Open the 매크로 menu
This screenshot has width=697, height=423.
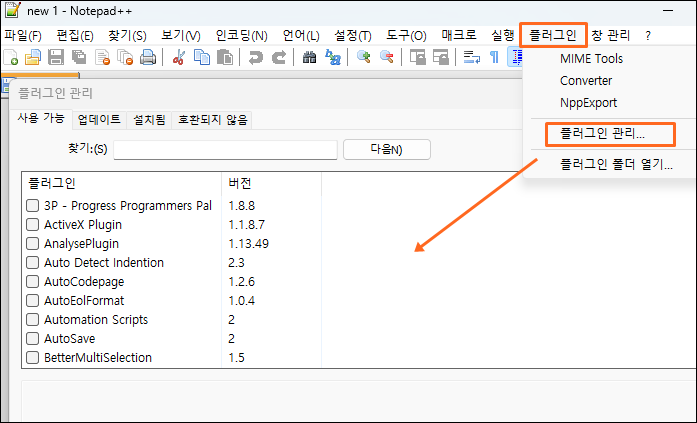(459, 36)
